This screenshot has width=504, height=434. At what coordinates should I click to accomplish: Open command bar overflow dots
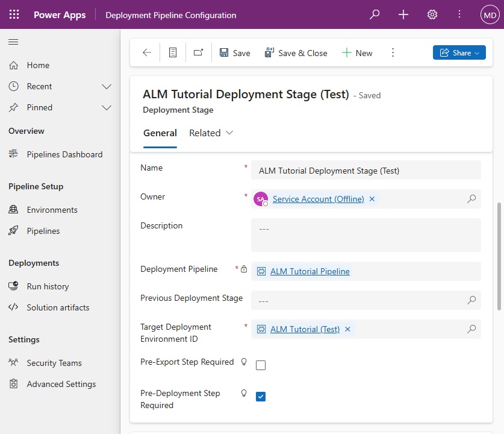(x=393, y=53)
